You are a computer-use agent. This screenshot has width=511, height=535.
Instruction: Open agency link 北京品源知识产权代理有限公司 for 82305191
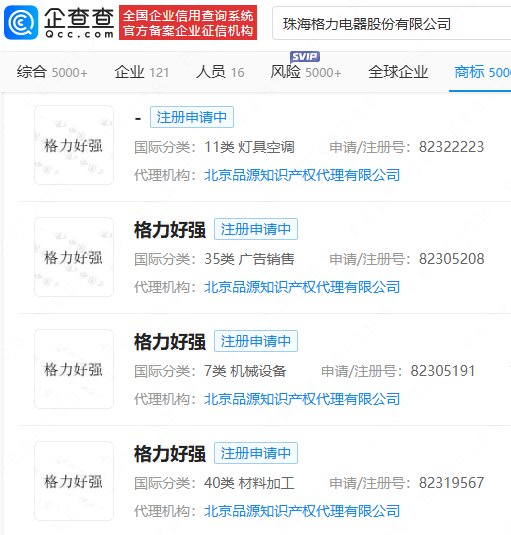point(302,399)
